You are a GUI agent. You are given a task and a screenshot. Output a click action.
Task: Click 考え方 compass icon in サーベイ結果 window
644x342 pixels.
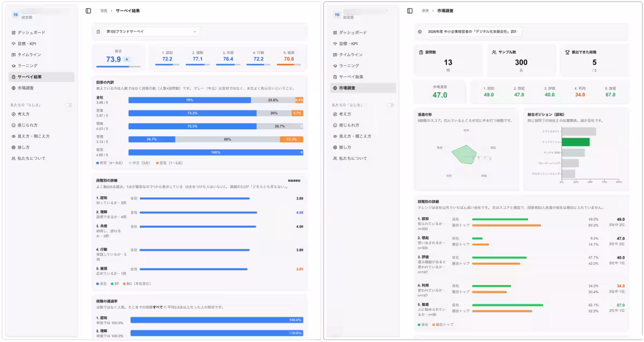point(13,114)
